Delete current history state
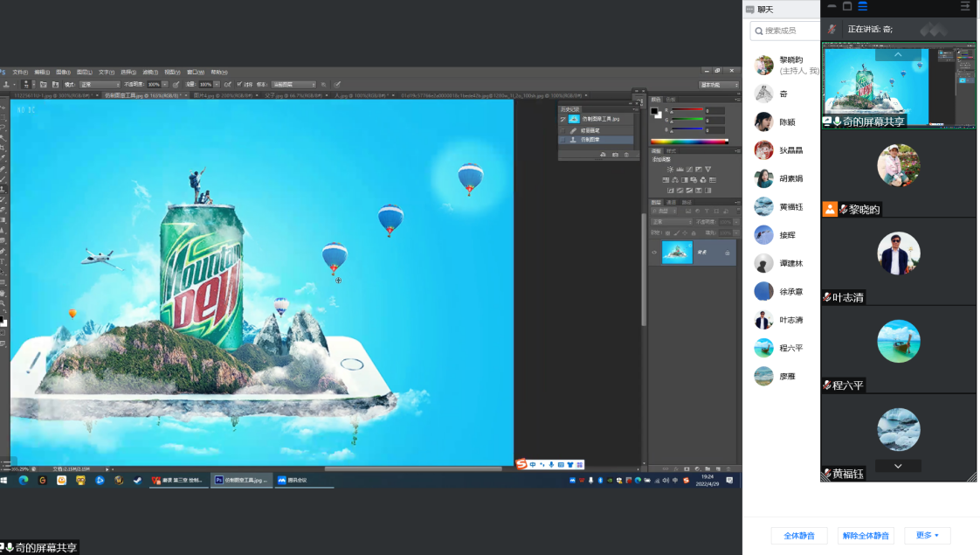 coord(627,155)
